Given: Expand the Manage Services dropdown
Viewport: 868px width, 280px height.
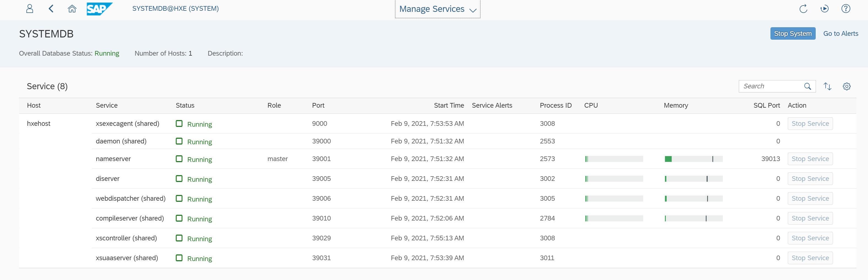Looking at the screenshot, I should 437,9.
